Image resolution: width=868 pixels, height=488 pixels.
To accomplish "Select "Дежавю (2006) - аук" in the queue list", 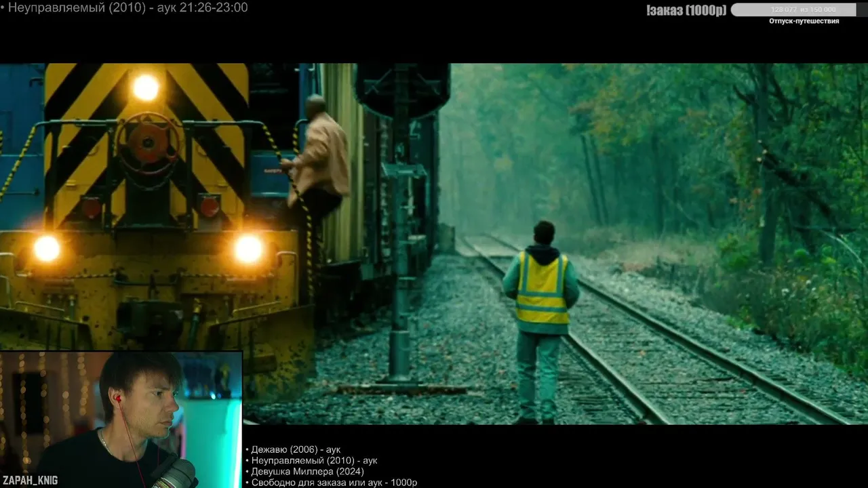I will [296, 449].
